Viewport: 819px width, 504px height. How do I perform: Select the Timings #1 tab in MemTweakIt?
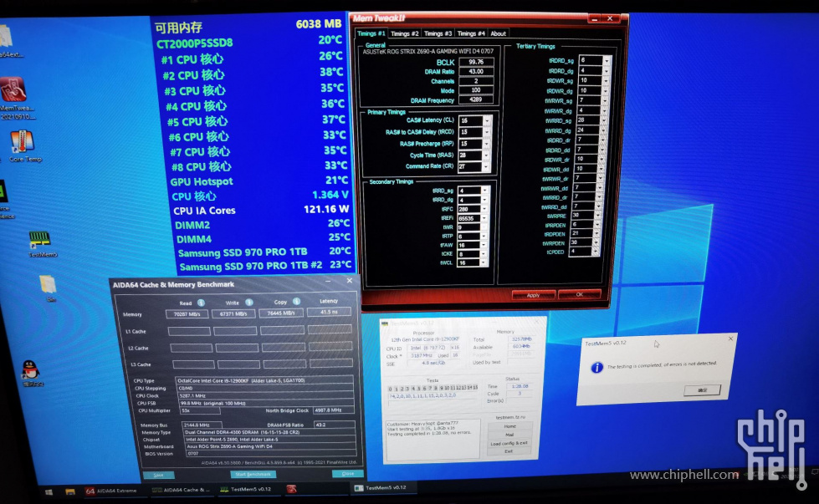pos(371,33)
